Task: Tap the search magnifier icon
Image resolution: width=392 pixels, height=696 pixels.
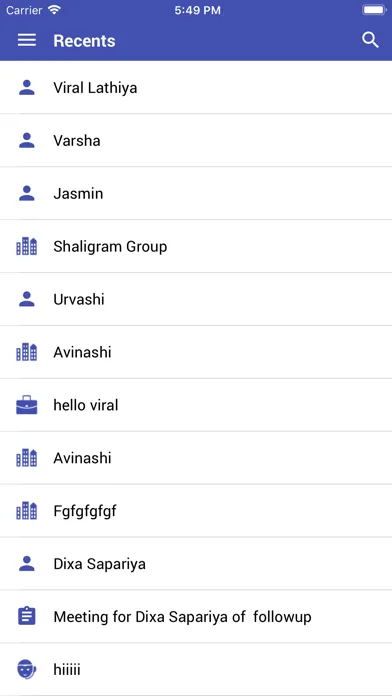Action: point(370,40)
